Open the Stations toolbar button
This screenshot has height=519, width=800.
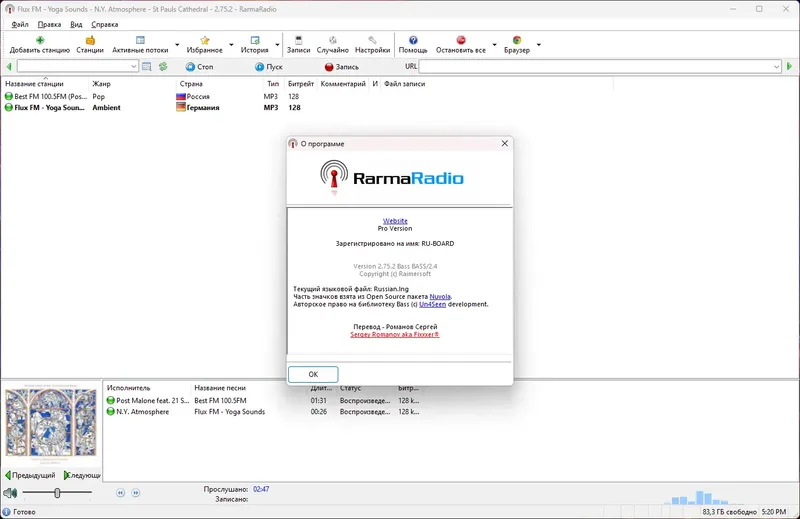tap(90, 44)
